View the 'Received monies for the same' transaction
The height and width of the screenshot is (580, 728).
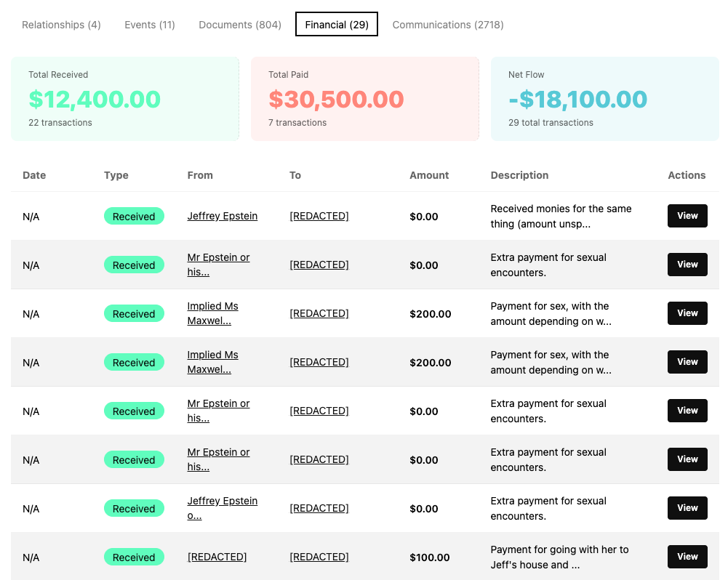point(687,216)
